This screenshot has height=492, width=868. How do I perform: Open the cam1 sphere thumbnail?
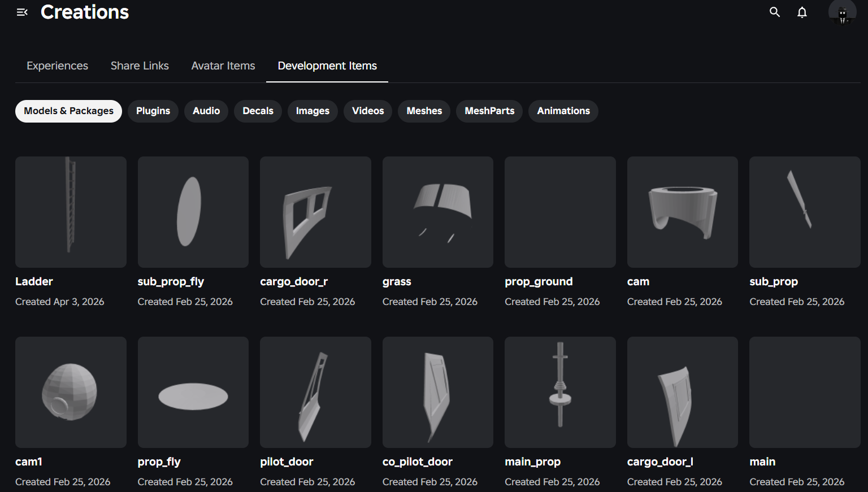pos(71,392)
